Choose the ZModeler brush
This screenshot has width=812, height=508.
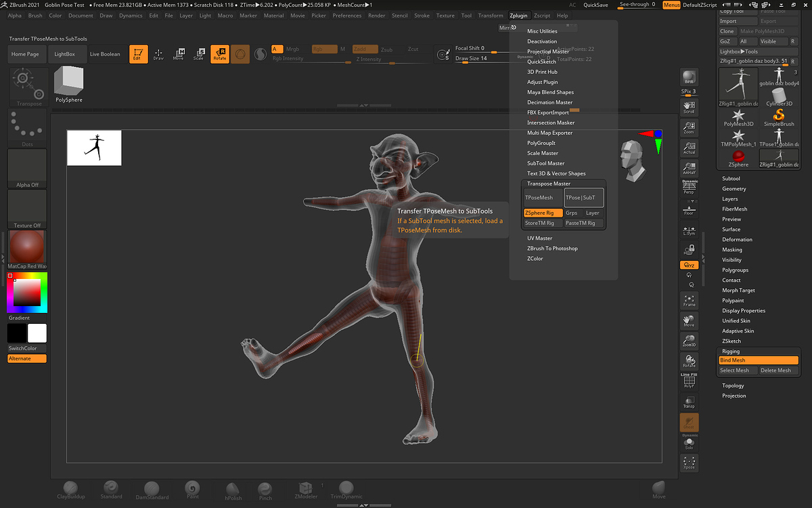click(x=306, y=490)
